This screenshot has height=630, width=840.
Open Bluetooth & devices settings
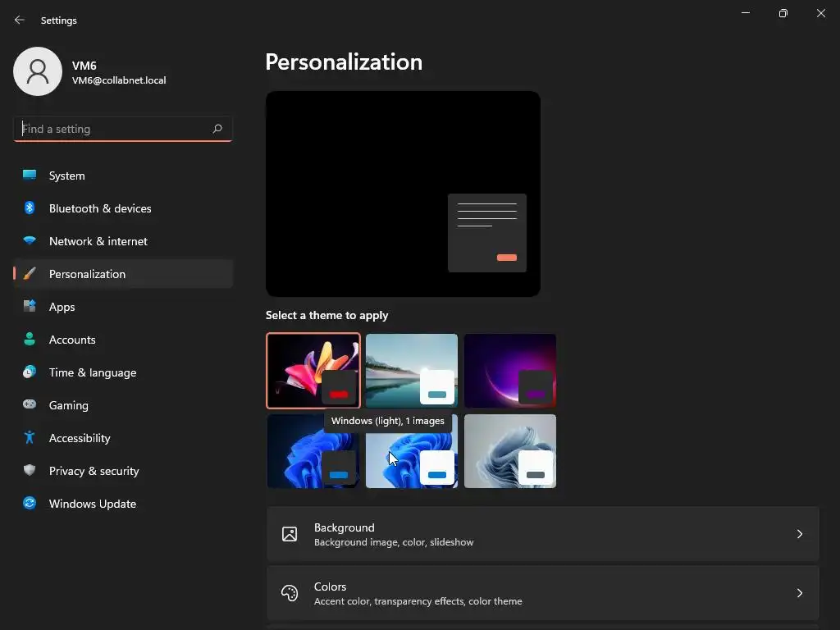pyautogui.click(x=123, y=208)
